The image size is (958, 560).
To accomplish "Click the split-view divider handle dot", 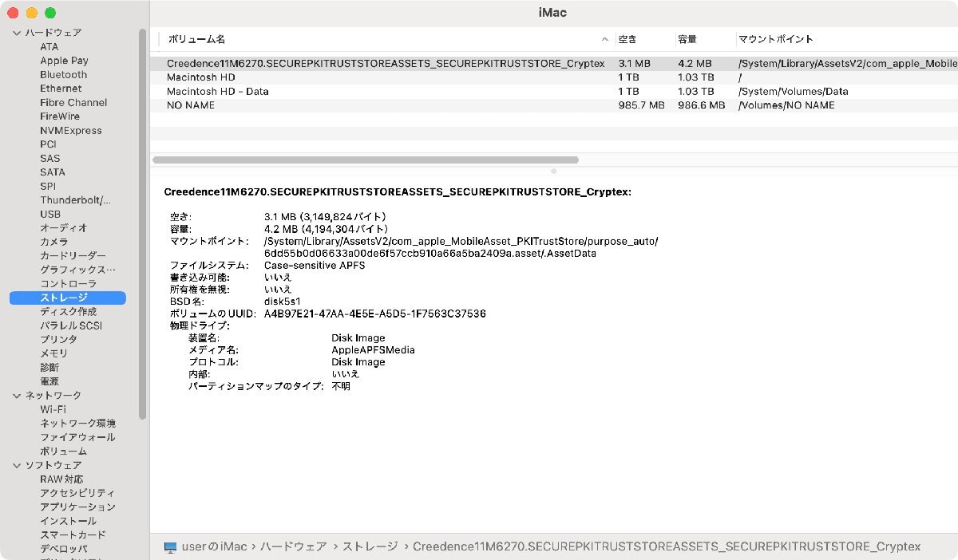I will tap(553, 171).
